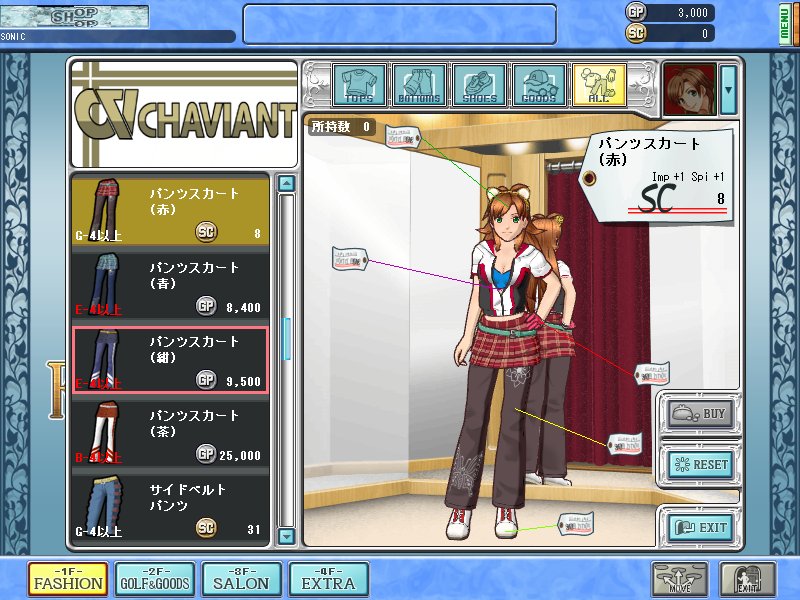800x600 pixels.
Task: Select the ALL category icon
Action: click(599, 85)
